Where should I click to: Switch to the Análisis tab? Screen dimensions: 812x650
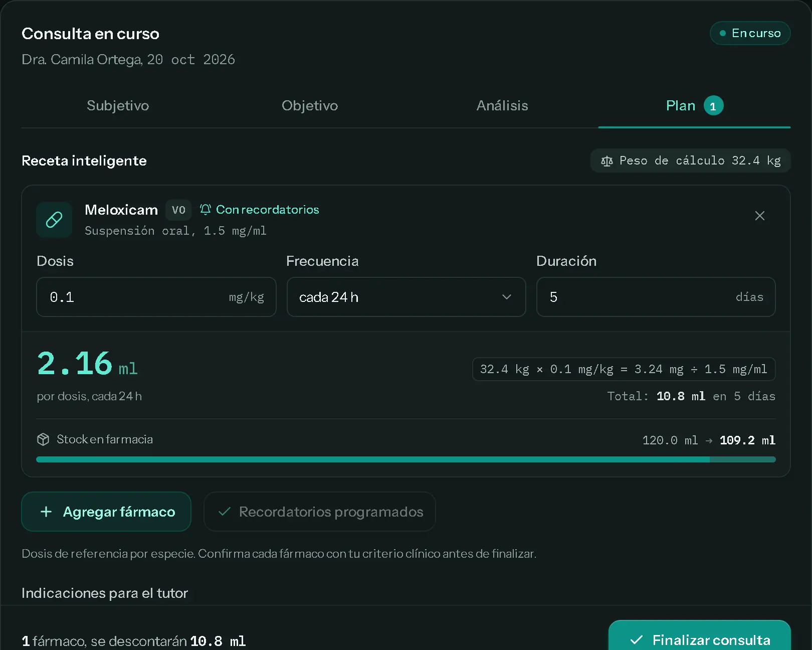click(x=502, y=105)
